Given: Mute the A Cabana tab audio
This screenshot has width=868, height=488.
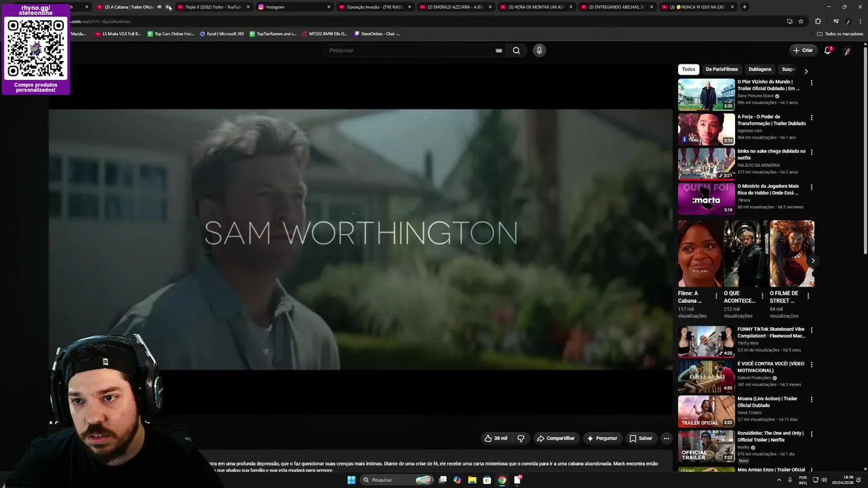Looking at the screenshot, I should click(x=159, y=7).
